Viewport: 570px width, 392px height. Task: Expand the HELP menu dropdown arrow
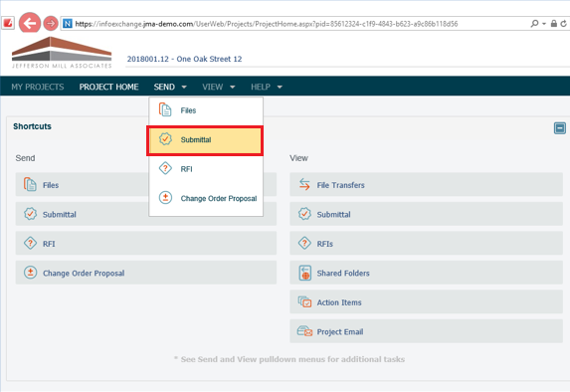[280, 87]
